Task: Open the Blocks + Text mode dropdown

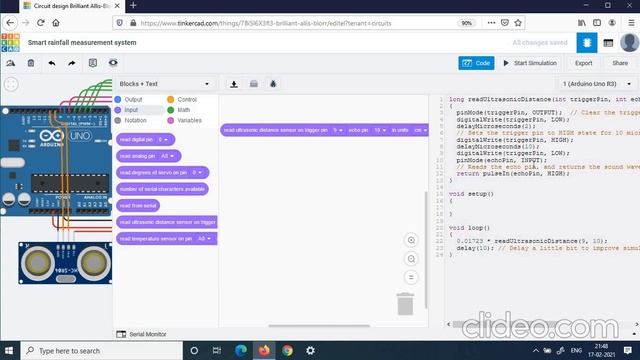Action: [x=164, y=84]
